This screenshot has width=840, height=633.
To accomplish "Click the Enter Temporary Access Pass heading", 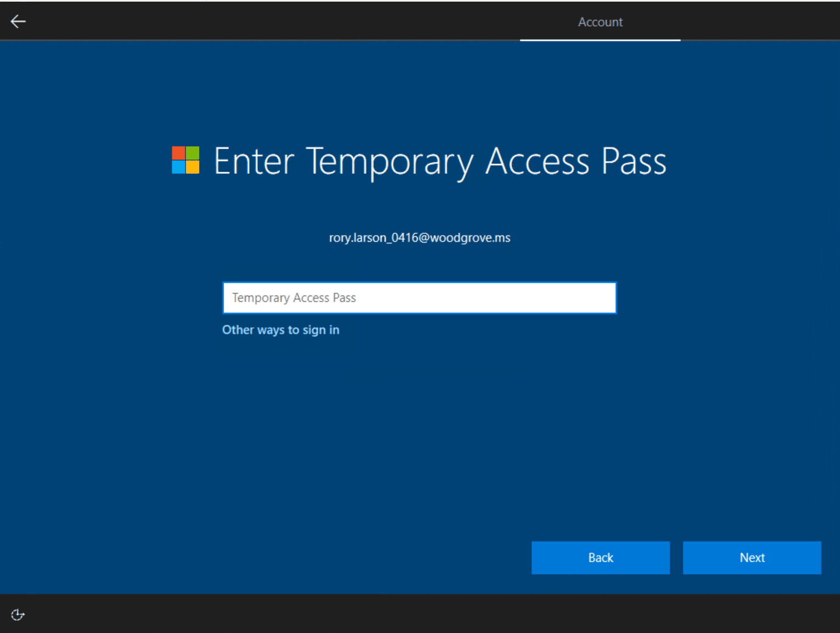I will (439, 161).
